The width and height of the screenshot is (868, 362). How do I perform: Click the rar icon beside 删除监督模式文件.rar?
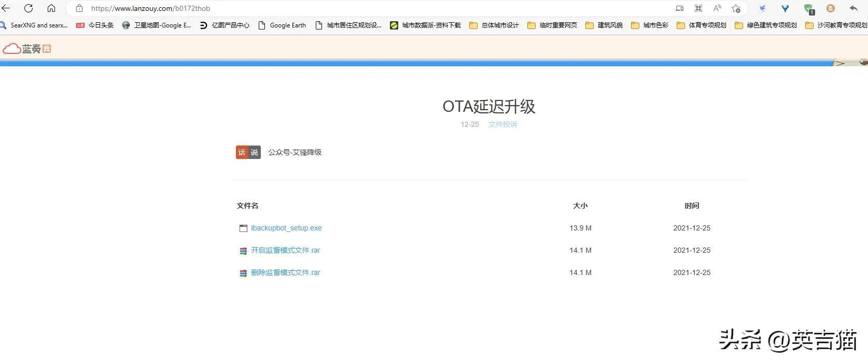tap(243, 273)
